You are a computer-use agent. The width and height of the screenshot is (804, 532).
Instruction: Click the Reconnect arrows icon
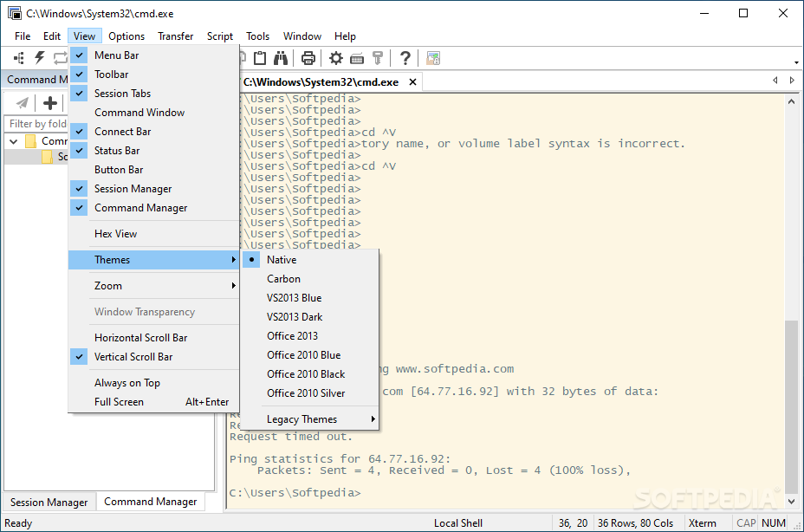coord(61,58)
